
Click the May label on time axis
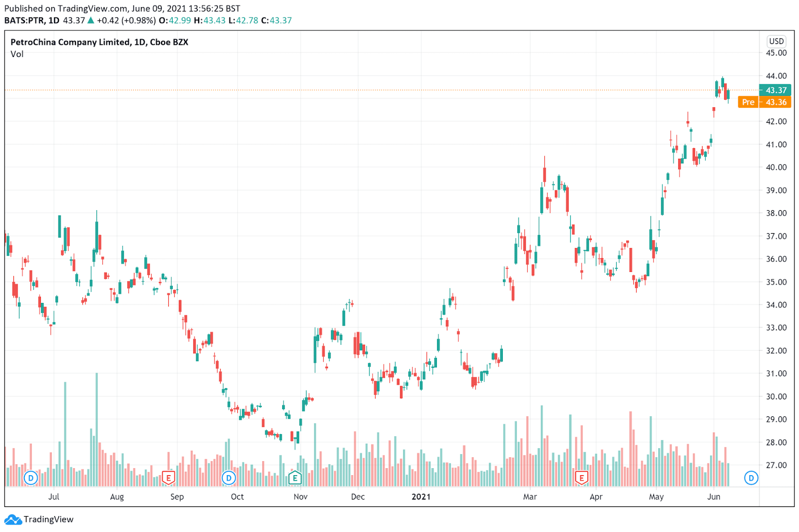tap(656, 497)
